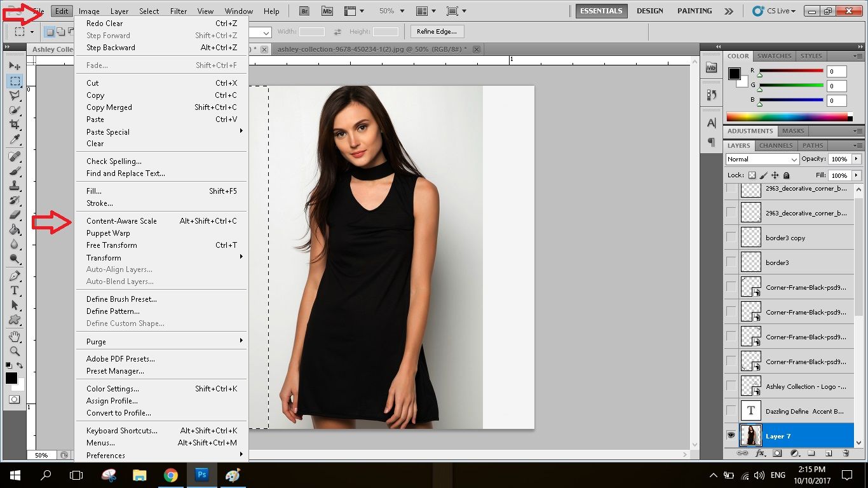Select the Crop tool
The width and height of the screenshot is (868, 488).
15,125
